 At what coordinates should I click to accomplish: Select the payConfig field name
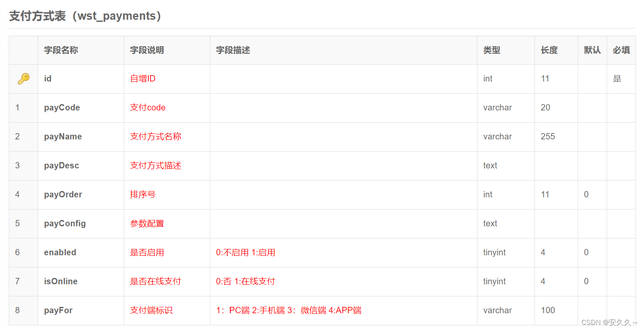65,223
